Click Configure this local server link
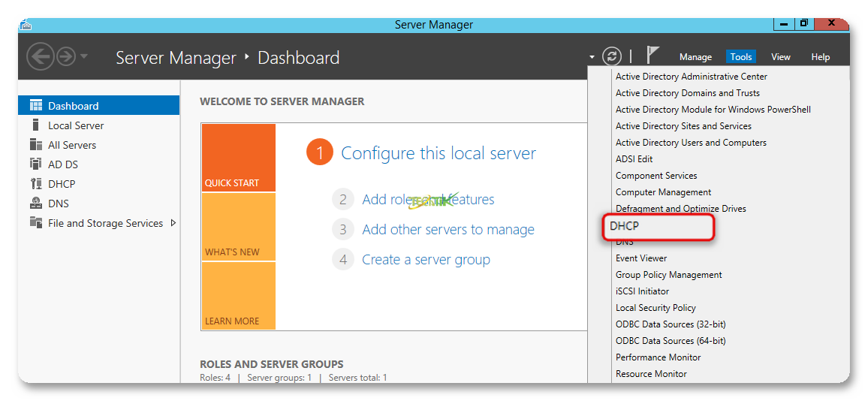The height and width of the screenshot is (401, 868). click(438, 153)
